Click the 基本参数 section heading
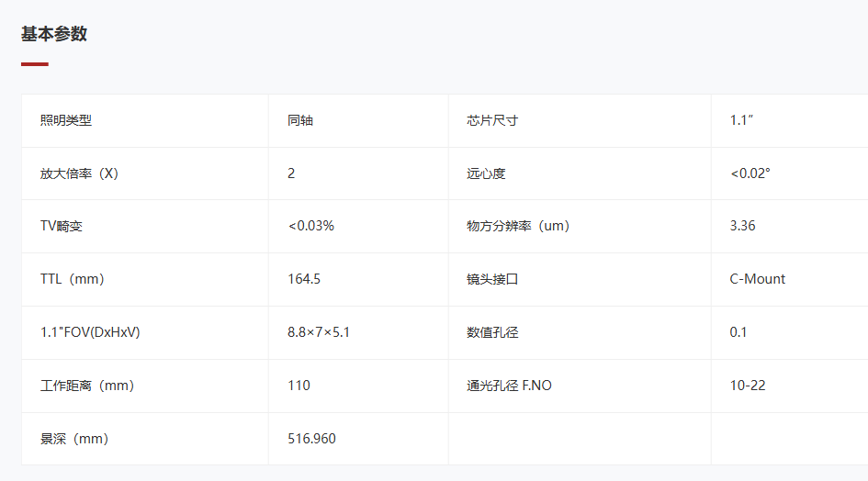The height and width of the screenshot is (481, 868). coord(54,34)
